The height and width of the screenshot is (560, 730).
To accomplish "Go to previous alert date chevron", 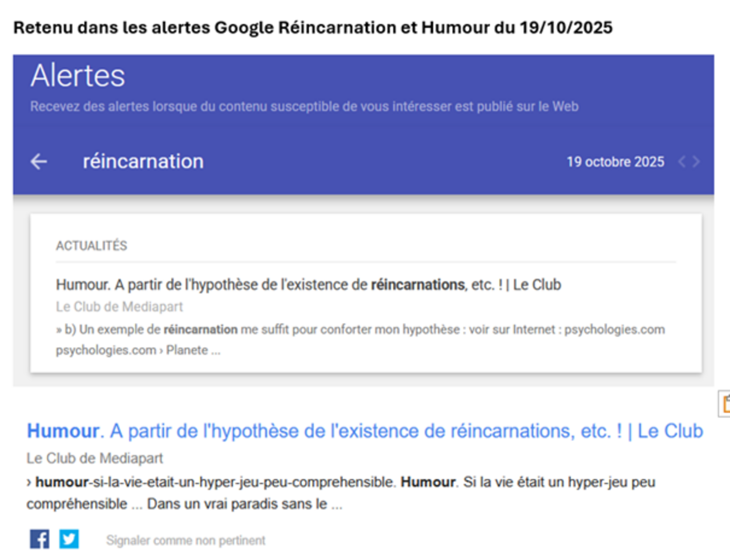I will tap(682, 162).
